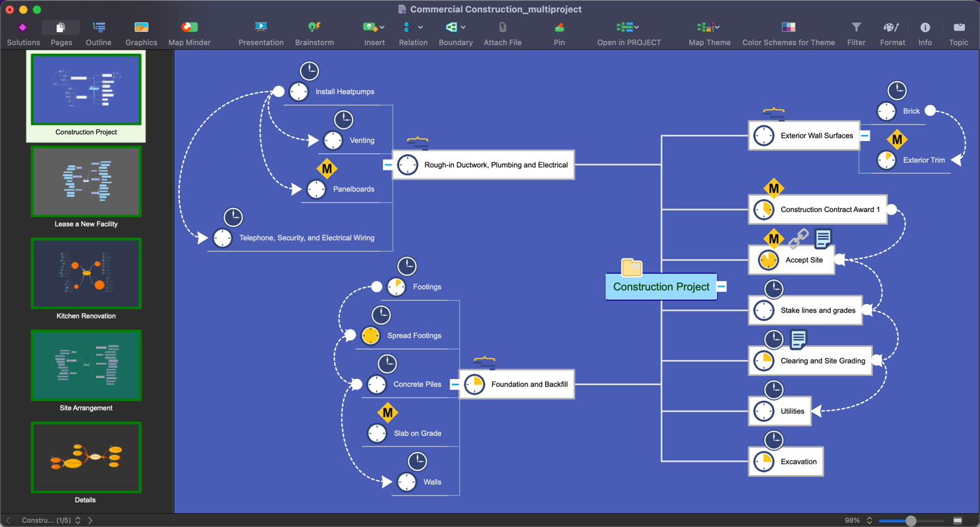This screenshot has height=527, width=980.
Task: Click the Filter funnel icon
Action: [x=856, y=27]
